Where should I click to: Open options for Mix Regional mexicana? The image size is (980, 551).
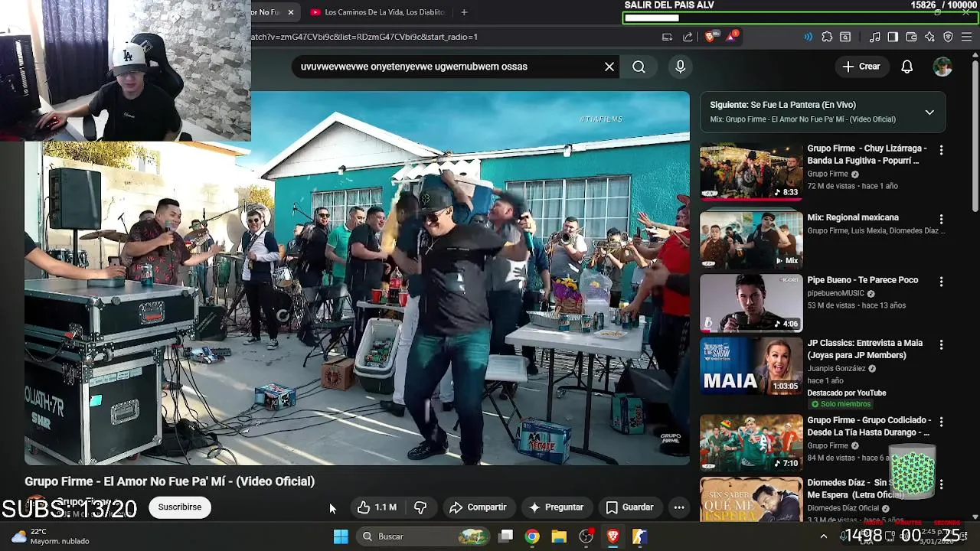point(941,220)
